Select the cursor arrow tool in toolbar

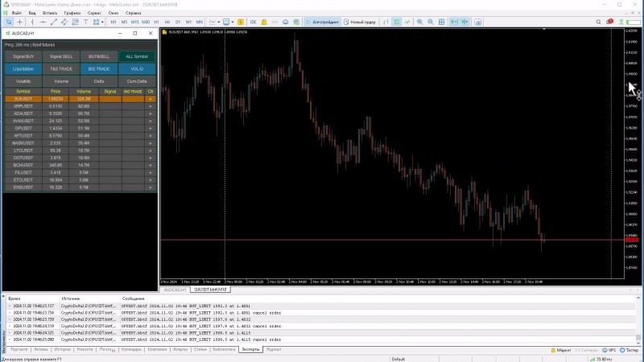tap(9, 23)
